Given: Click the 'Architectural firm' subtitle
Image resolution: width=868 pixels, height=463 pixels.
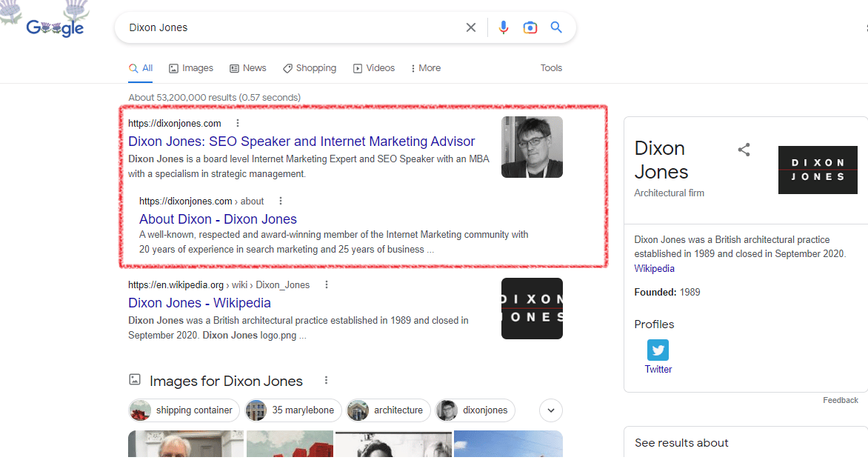Looking at the screenshot, I should click(670, 193).
